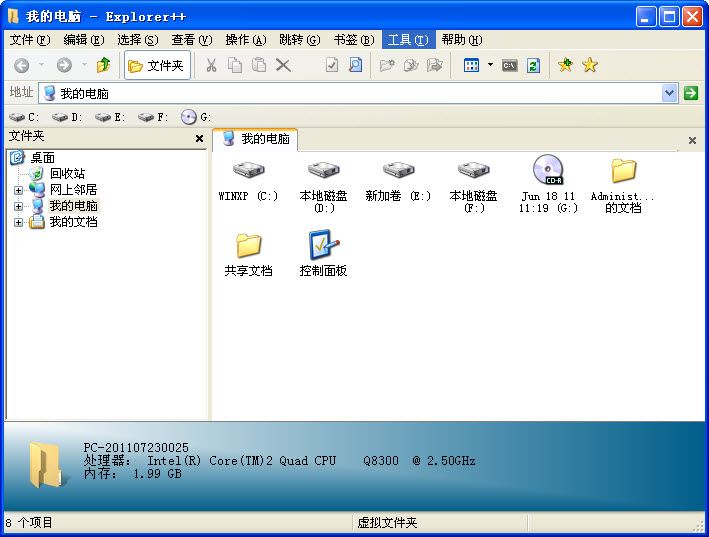Viewport: 709px width, 537px height.
Task: Click the Paste clipboard icon
Action: click(259, 66)
